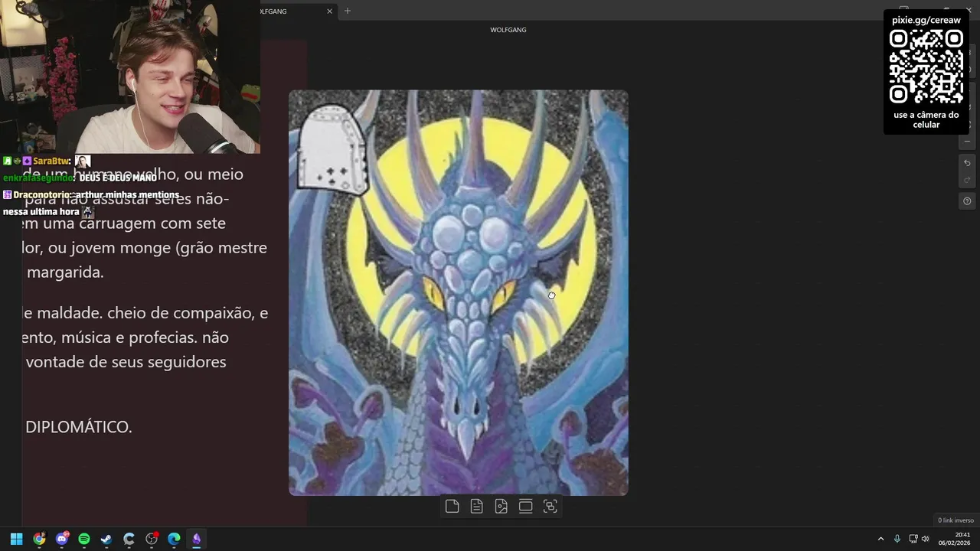Open Google Chrome from the taskbar

pyautogui.click(x=39, y=539)
